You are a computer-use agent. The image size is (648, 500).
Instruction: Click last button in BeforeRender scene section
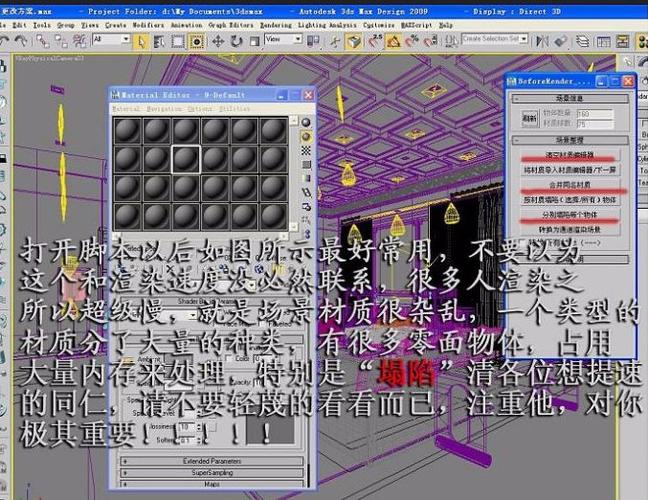pos(570,229)
